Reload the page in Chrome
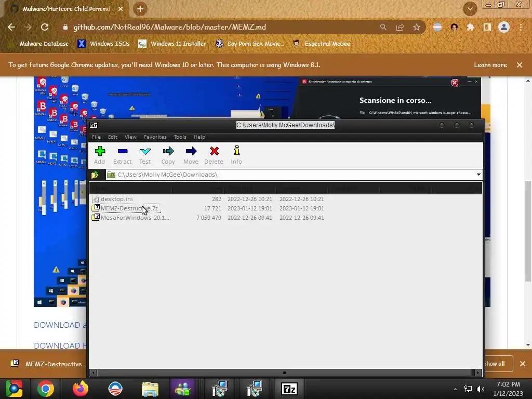The height and width of the screenshot is (399, 532). pyautogui.click(x=45, y=27)
